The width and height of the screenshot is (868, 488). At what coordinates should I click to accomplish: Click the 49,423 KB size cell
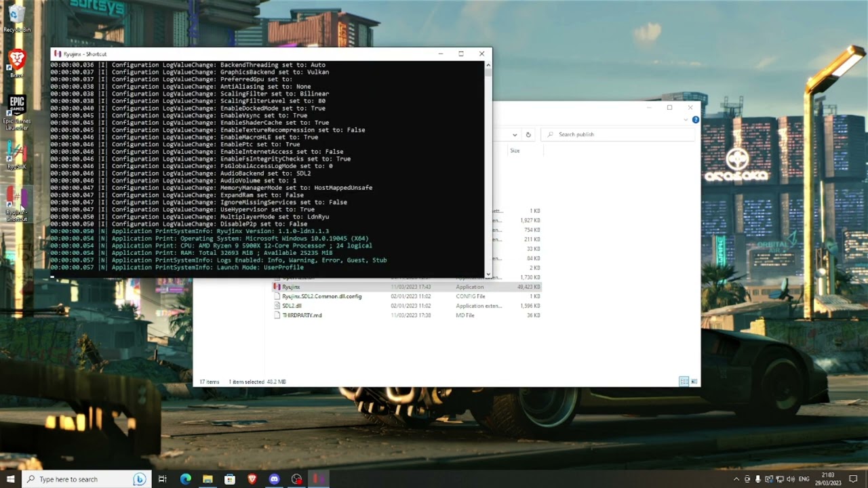528,287
